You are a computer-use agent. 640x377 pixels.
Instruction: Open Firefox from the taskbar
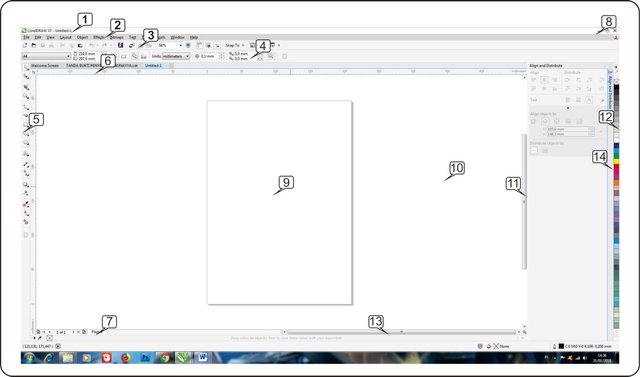[126, 358]
